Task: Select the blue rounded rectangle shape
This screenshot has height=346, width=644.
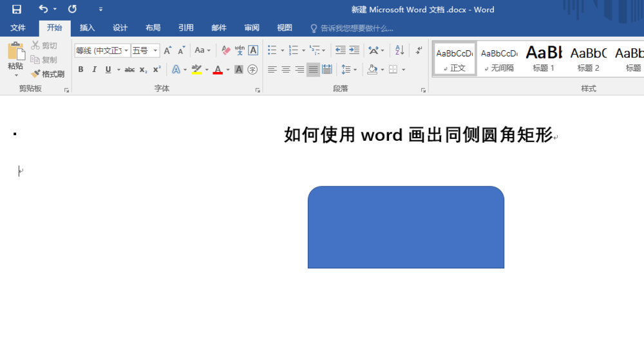Action: 406,228
